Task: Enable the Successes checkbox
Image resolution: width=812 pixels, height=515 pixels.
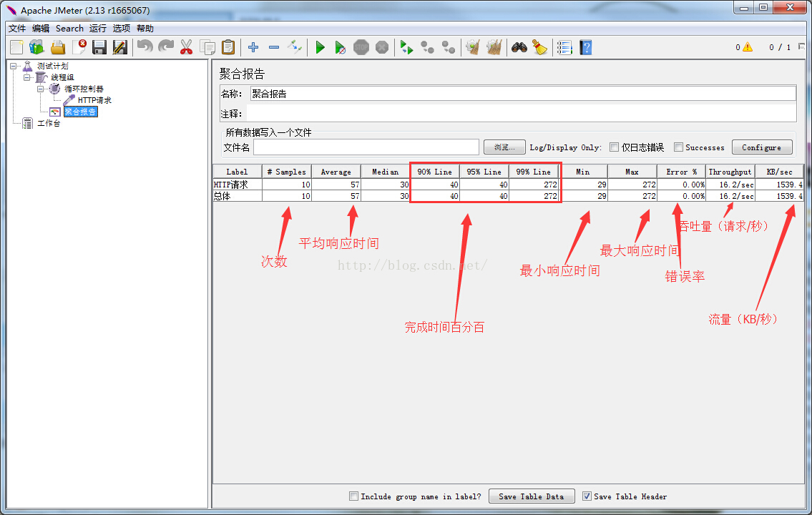Action: (678, 147)
